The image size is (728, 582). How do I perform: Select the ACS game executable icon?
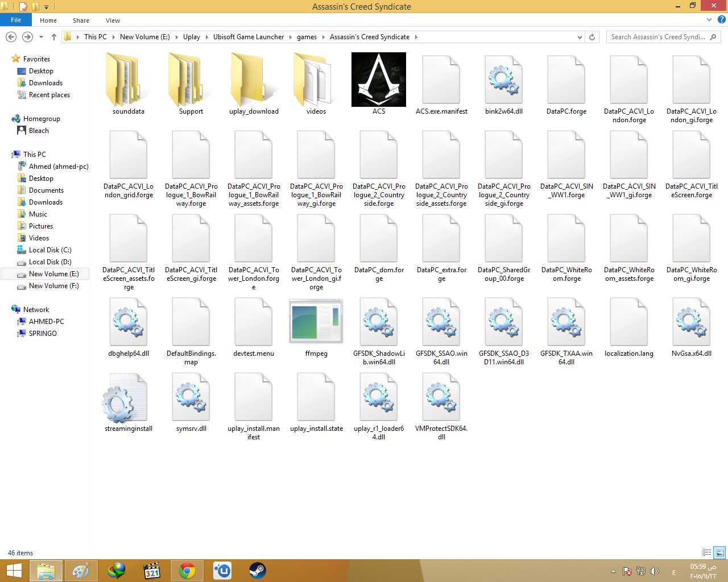(379, 80)
